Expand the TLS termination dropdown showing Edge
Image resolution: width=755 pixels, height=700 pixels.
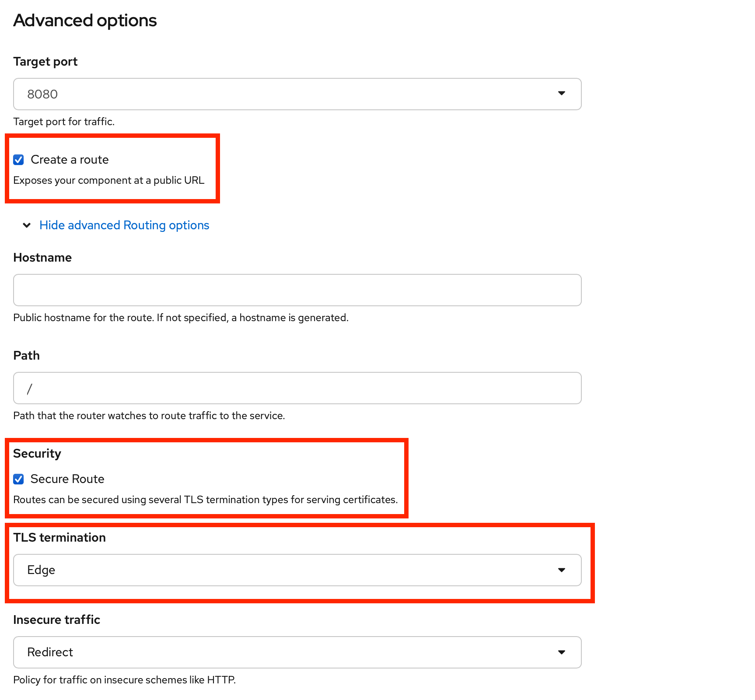coord(297,570)
